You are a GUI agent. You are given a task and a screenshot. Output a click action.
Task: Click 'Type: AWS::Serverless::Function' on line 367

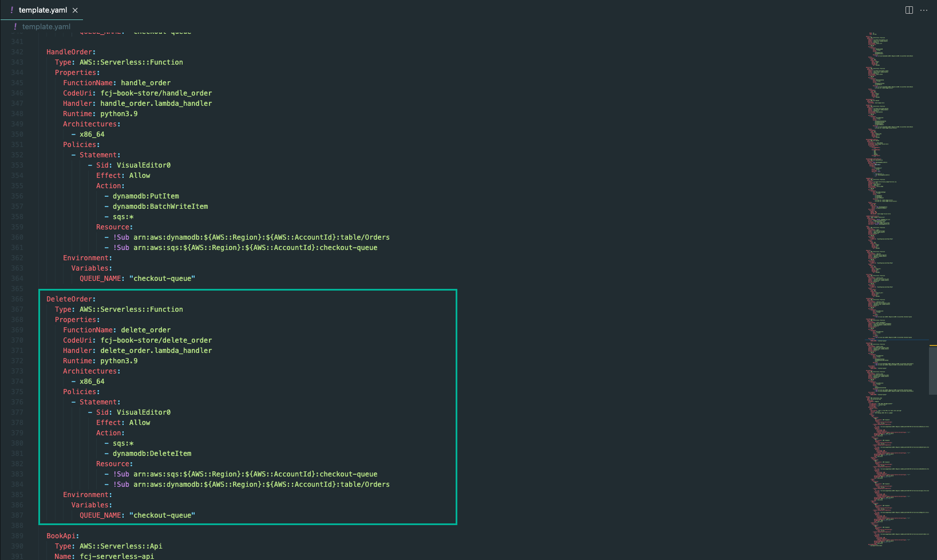pos(119,309)
